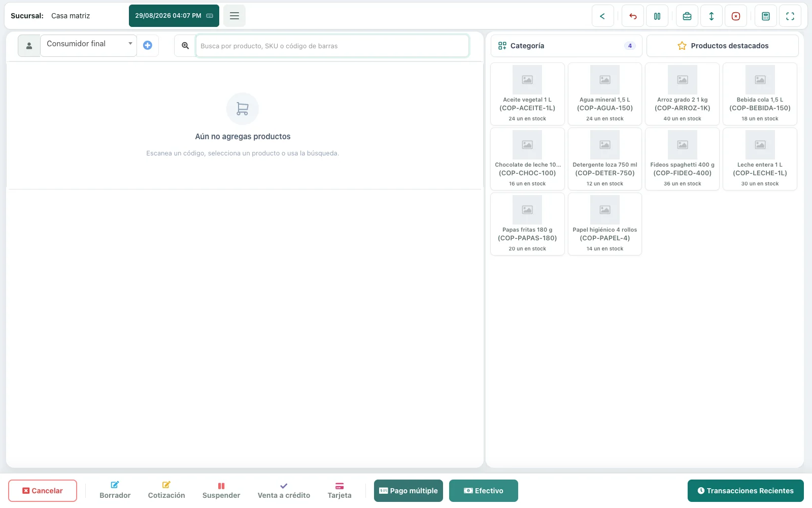
Task: Show Productos destacados list
Action: 723,46
